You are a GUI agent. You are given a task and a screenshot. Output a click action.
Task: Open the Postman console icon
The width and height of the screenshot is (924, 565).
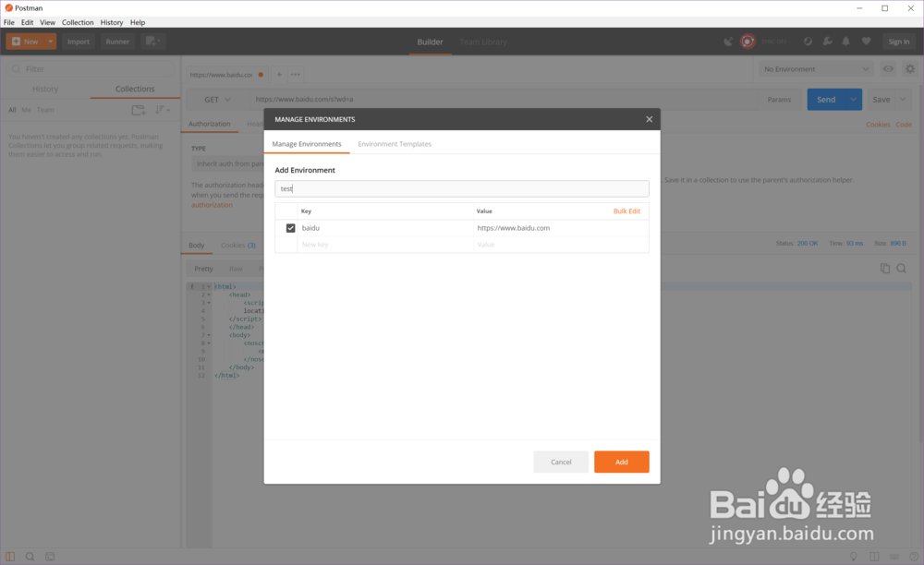click(x=50, y=556)
